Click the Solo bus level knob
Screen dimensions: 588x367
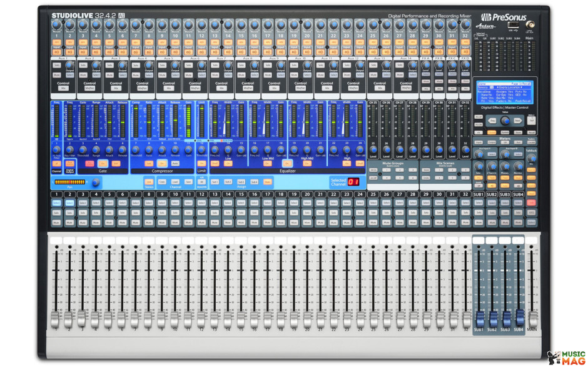pyautogui.click(x=479, y=166)
